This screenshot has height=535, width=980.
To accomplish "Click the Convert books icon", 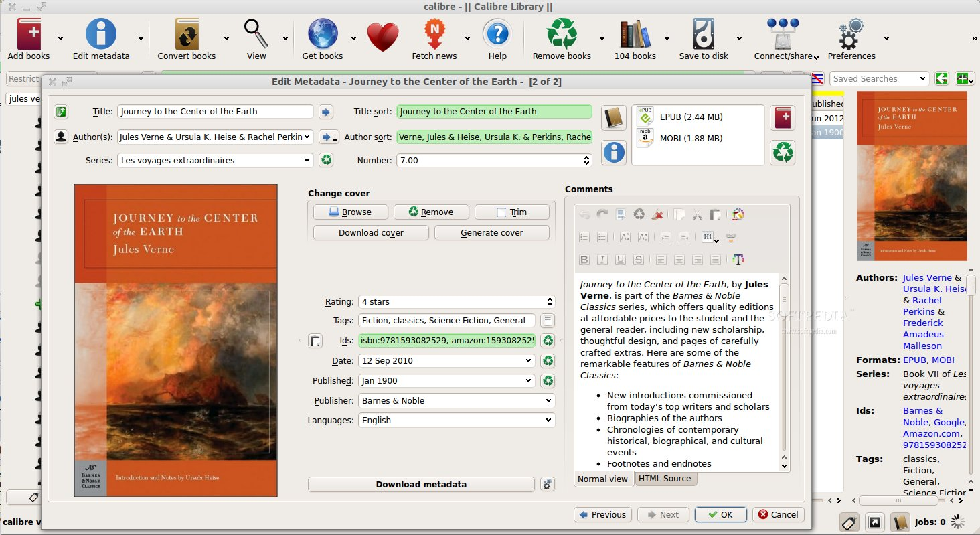I will (187, 34).
